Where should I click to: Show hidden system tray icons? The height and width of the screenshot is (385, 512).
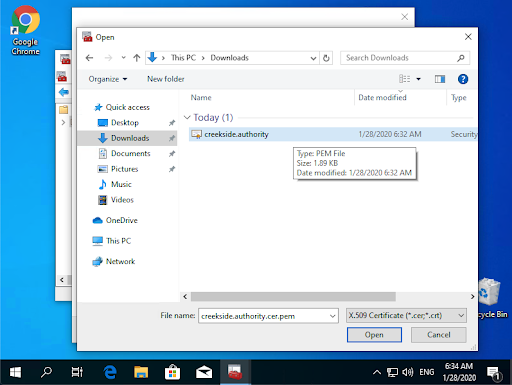click(x=377, y=372)
